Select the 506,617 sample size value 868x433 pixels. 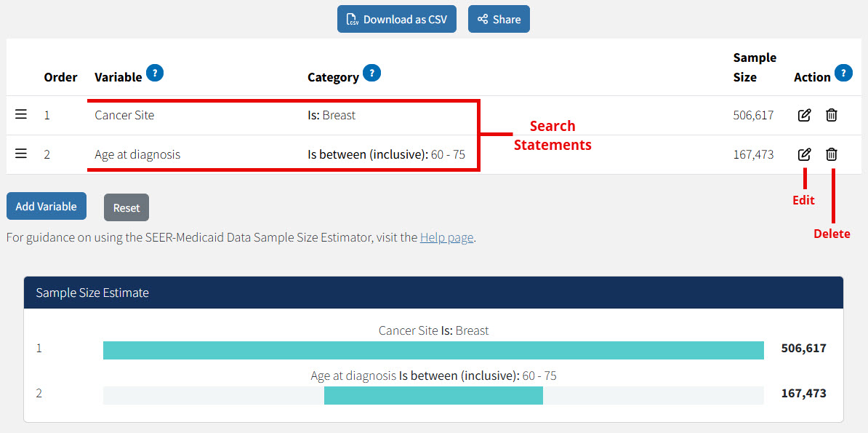coord(802,349)
